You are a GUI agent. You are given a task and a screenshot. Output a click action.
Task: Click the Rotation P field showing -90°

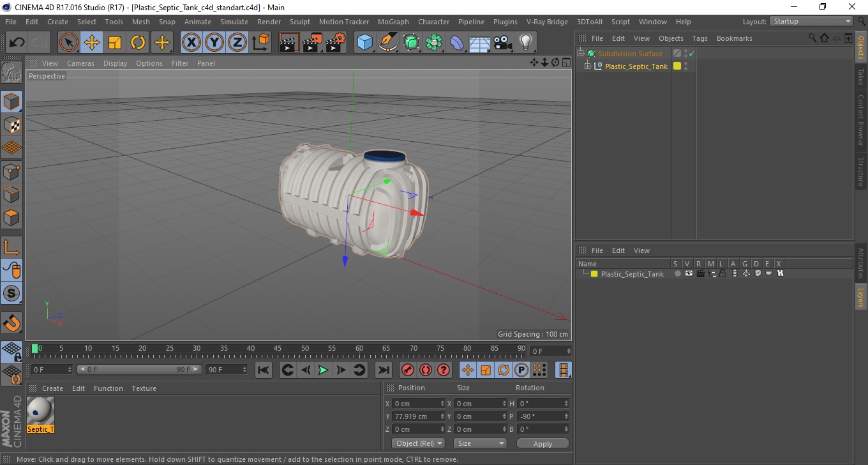[x=542, y=416]
